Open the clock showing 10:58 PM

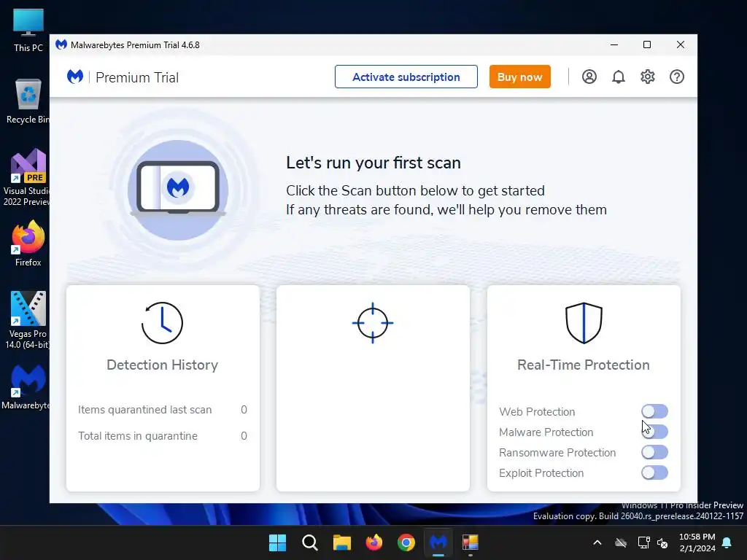click(x=697, y=537)
